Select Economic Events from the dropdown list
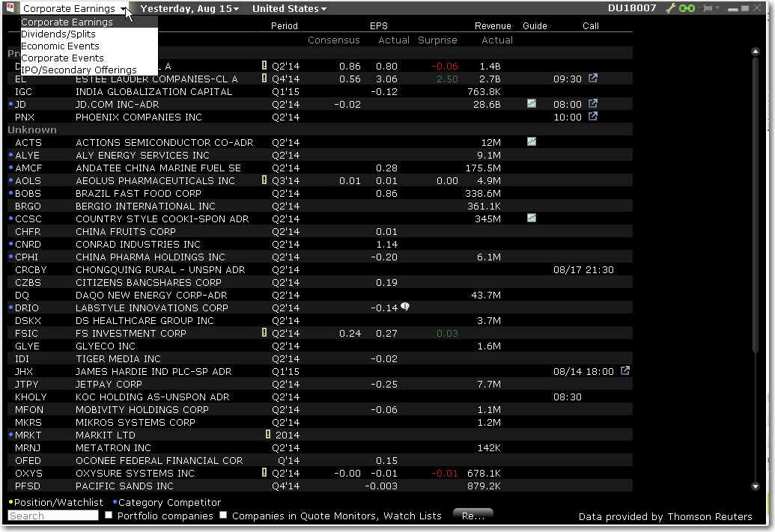The image size is (775, 532). coord(89,46)
